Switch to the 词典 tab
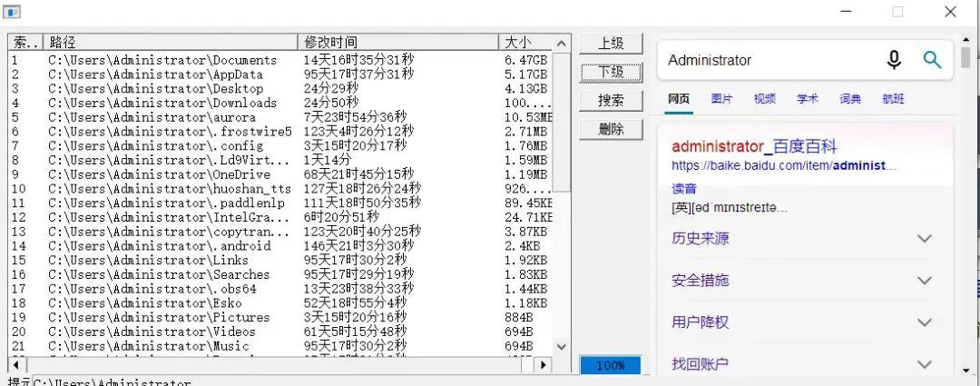The image size is (980, 386). pyautogui.click(x=850, y=99)
